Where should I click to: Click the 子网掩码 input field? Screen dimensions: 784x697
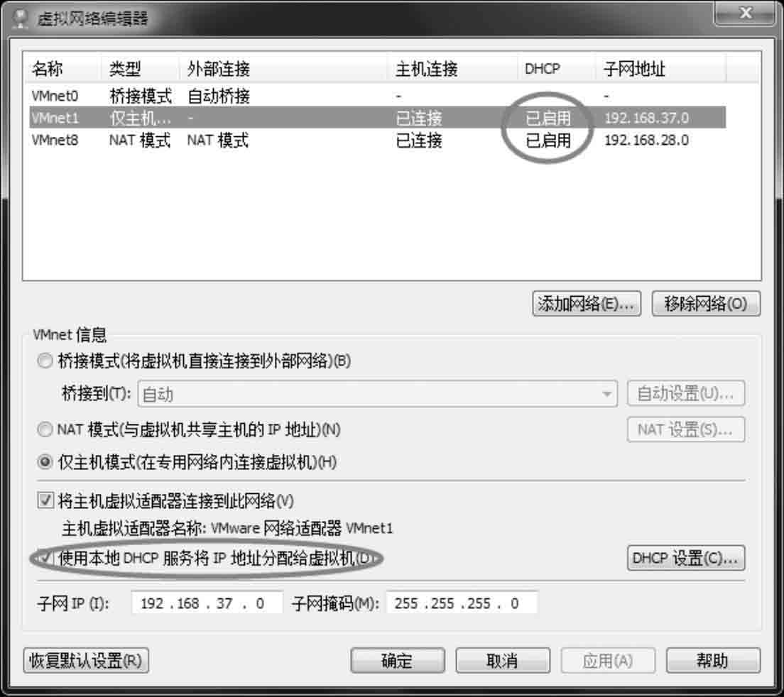click(x=462, y=603)
